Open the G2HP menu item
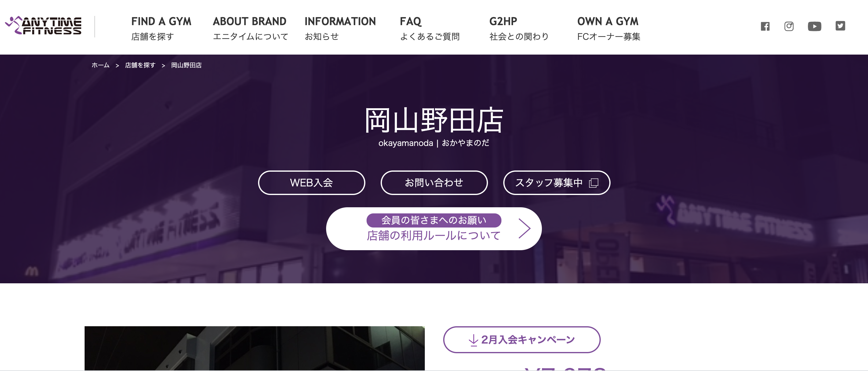 click(519, 28)
